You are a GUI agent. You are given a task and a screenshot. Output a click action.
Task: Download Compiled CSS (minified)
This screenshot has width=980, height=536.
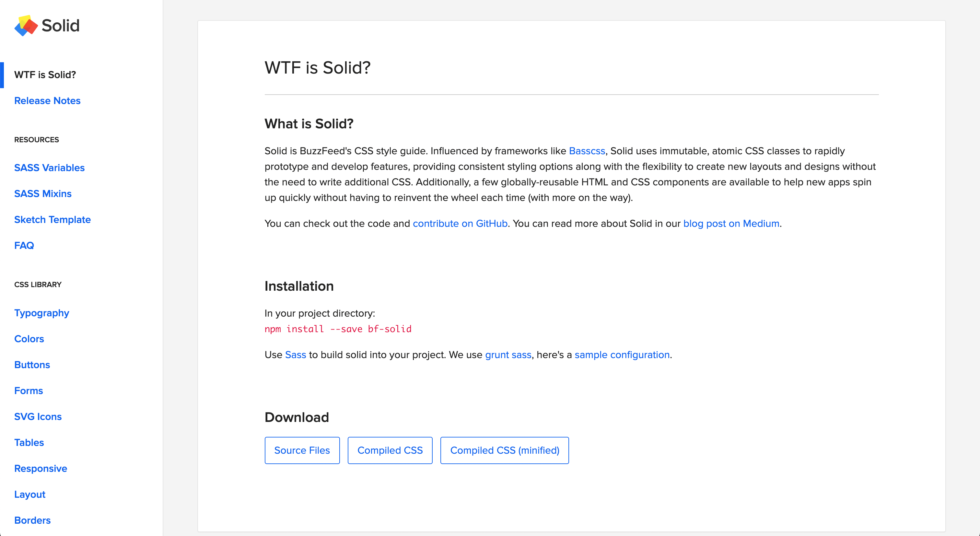tap(504, 450)
